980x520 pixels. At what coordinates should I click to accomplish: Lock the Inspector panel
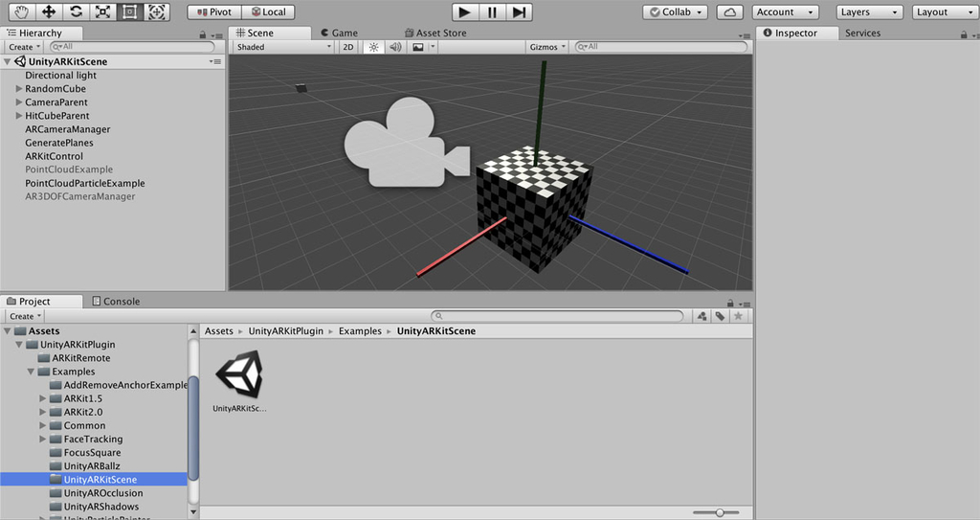coord(964,35)
